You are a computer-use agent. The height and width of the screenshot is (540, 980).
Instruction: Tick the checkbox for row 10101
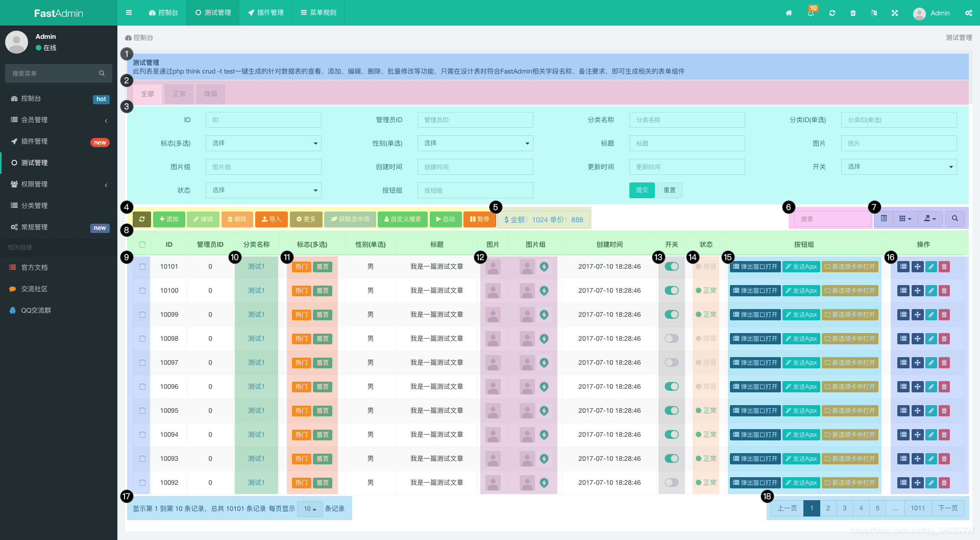142,267
